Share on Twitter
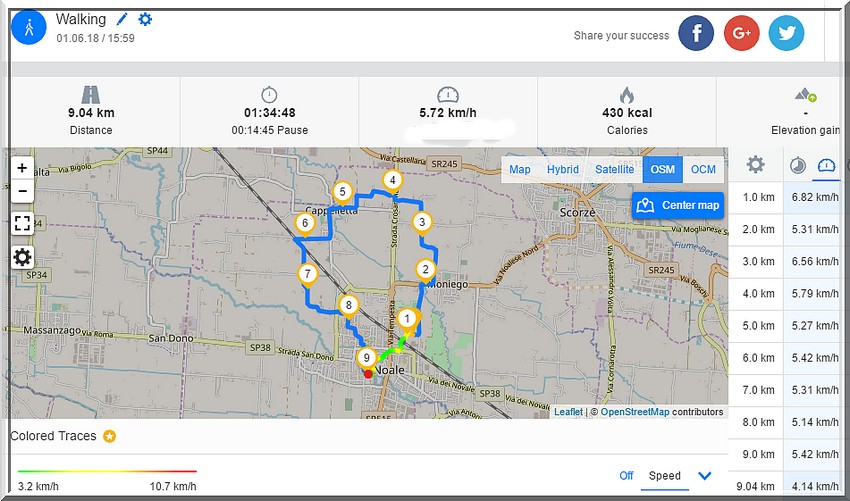The image size is (850, 501). (787, 33)
